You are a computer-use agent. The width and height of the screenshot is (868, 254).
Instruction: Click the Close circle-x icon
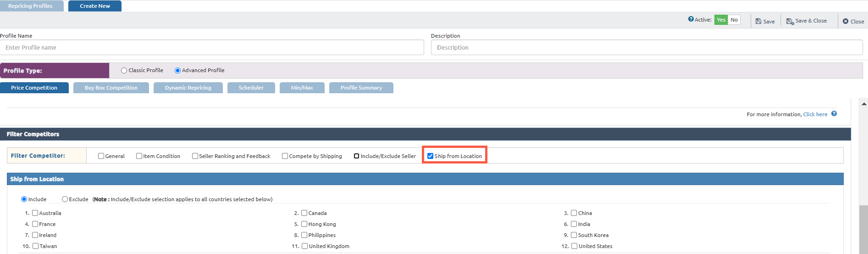[846, 21]
